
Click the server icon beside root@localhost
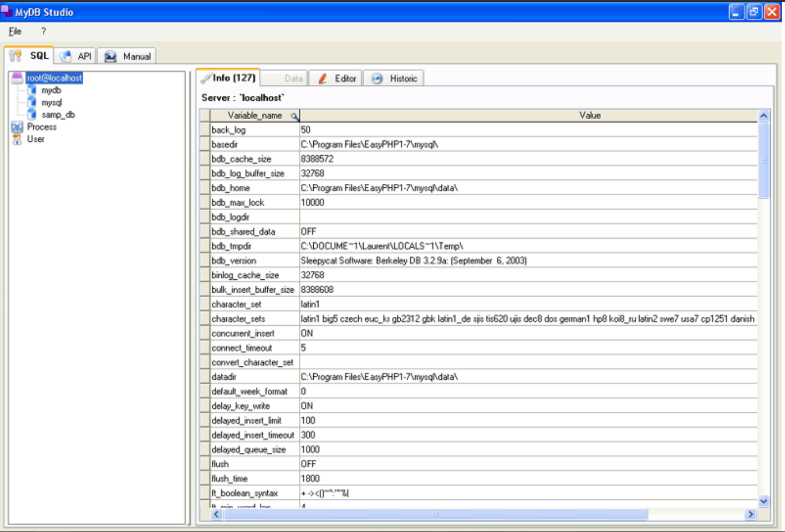pos(17,78)
